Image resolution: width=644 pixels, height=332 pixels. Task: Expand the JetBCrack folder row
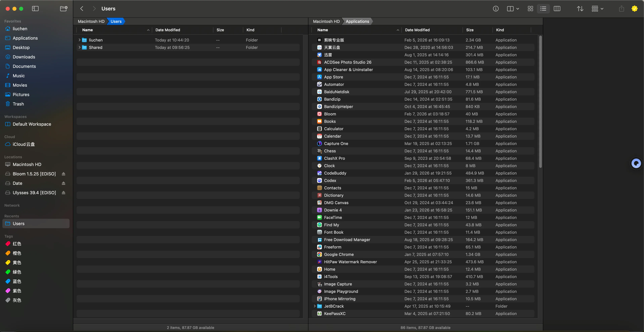(x=314, y=306)
